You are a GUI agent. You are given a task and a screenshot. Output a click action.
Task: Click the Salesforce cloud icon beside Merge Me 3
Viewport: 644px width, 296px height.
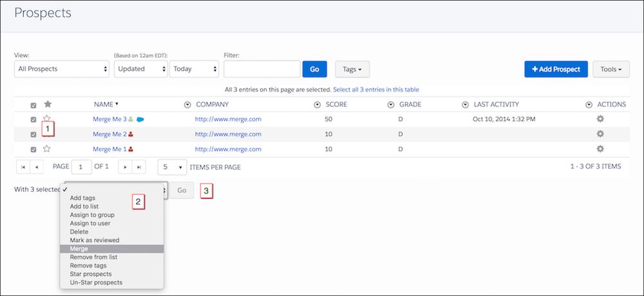point(140,119)
